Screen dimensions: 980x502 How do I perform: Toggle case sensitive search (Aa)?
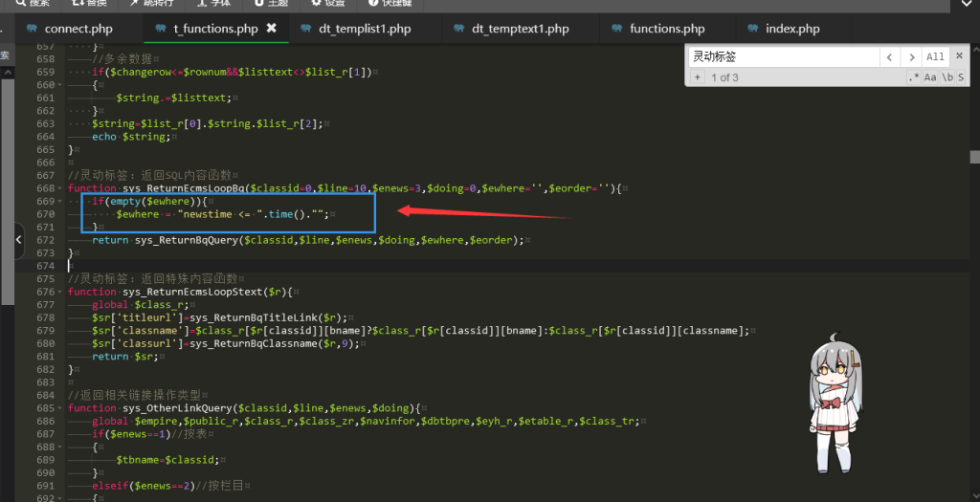pos(930,77)
